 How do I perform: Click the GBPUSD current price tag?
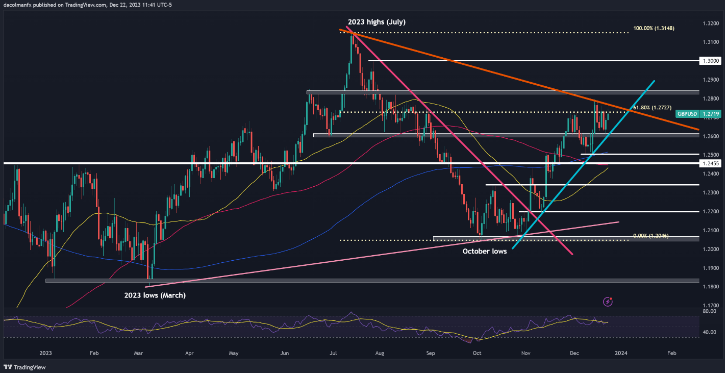[691, 113]
